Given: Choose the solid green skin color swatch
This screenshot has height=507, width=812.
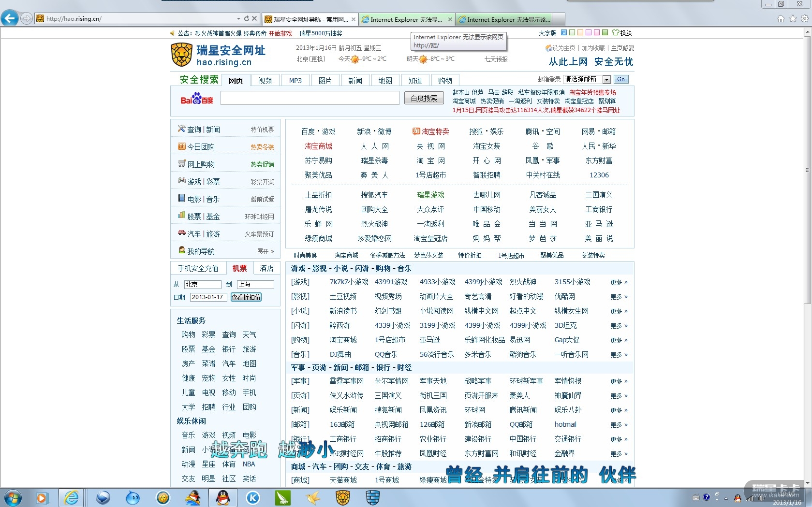Looking at the screenshot, I should coord(605,33).
